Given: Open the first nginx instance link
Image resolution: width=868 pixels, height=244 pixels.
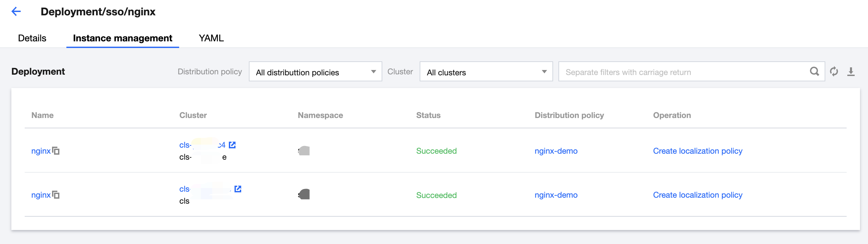Looking at the screenshot, I should [41, 151].
